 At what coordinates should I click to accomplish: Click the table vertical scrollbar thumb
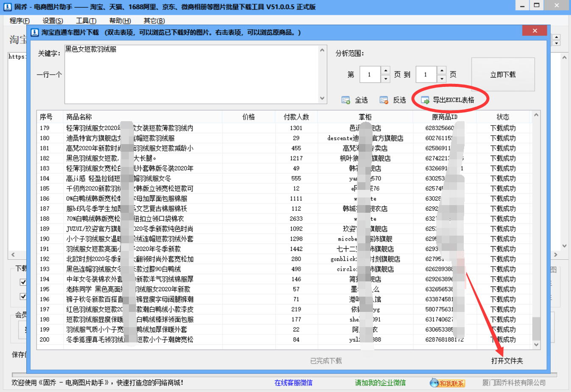(x=536, y=328)
